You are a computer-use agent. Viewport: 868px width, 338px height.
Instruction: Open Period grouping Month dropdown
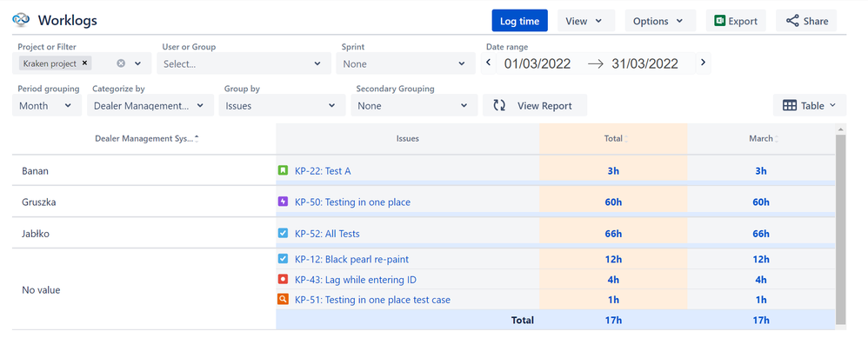click(47, 106)
